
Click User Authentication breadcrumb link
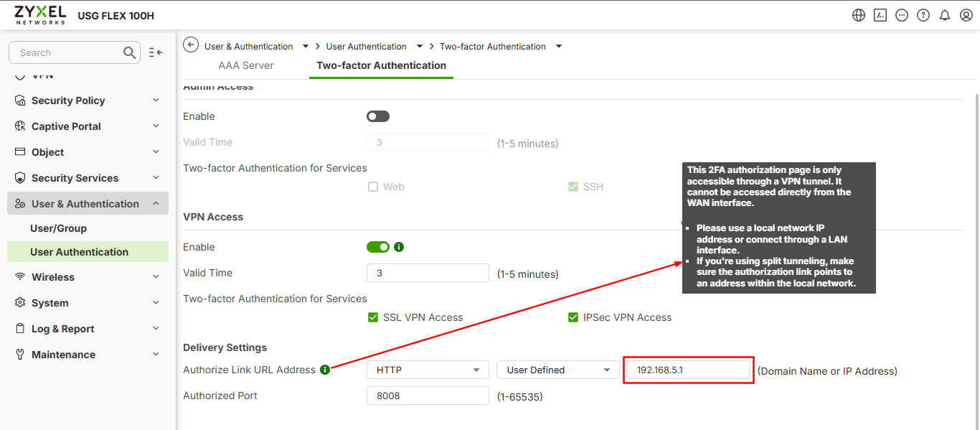click(366, 46)
